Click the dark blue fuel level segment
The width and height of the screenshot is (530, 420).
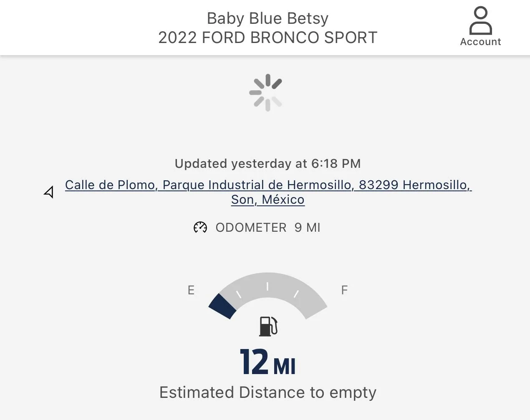[222, 306]
